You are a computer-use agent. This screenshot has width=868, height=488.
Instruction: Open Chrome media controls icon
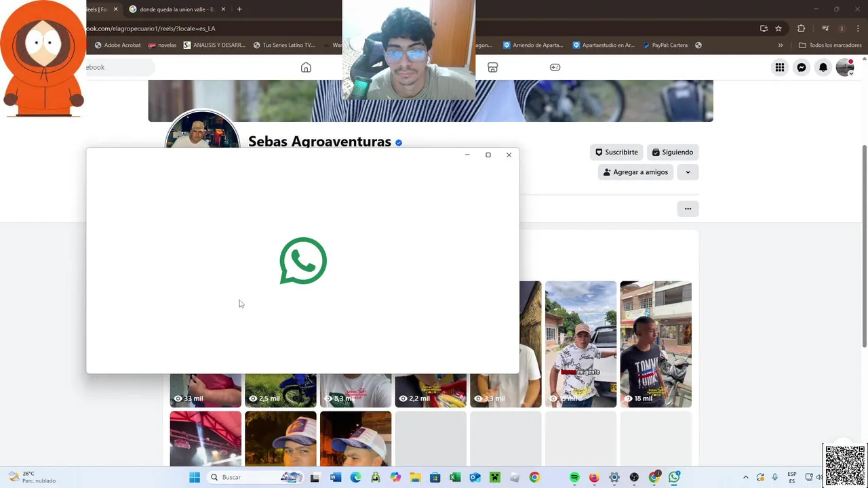pyautogui.click(x=825, y=28)
